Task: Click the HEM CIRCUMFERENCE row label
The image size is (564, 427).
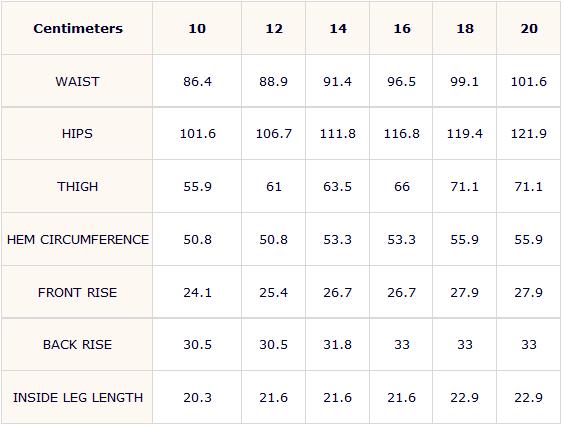Action: click(78, 240)
